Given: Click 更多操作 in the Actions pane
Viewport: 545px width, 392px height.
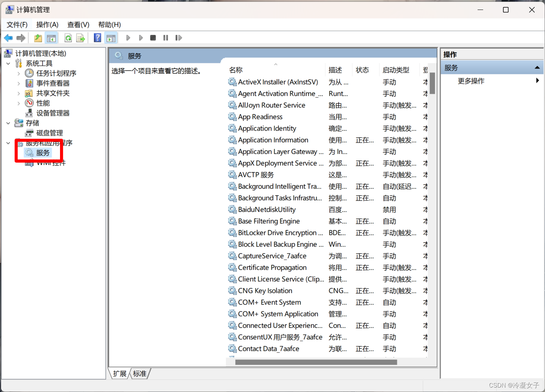Looking at the screenshot, I should tap(471, 81).
